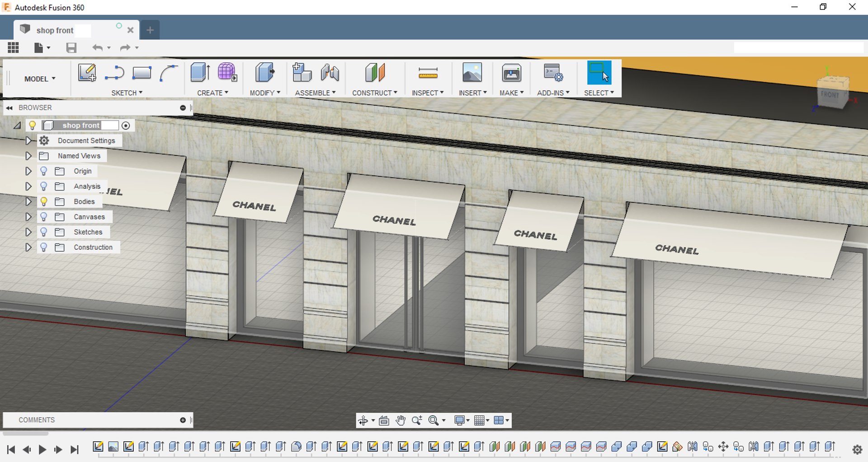Collapse the shop front root node
868x462 pixels.
pyautogui.click(x=17, y=126)
